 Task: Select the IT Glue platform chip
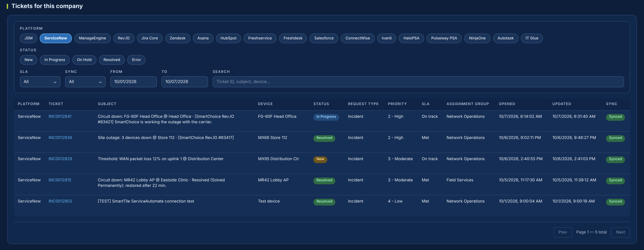532,38
